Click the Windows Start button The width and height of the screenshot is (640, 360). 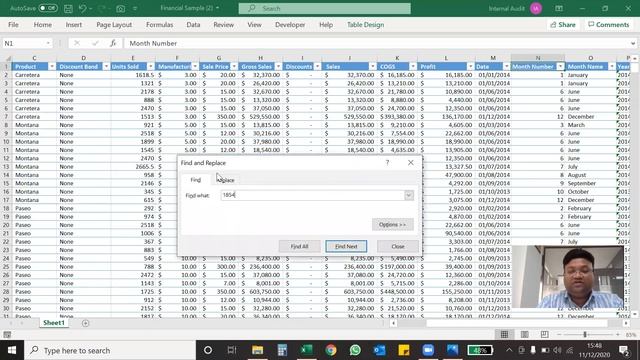[12, 350]
